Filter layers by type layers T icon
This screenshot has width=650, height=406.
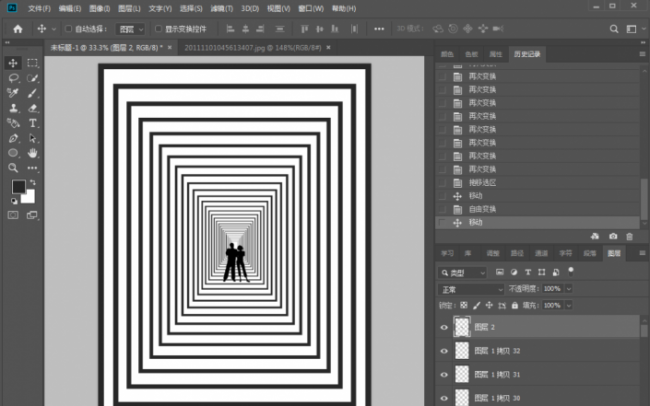tap(528, 272)
